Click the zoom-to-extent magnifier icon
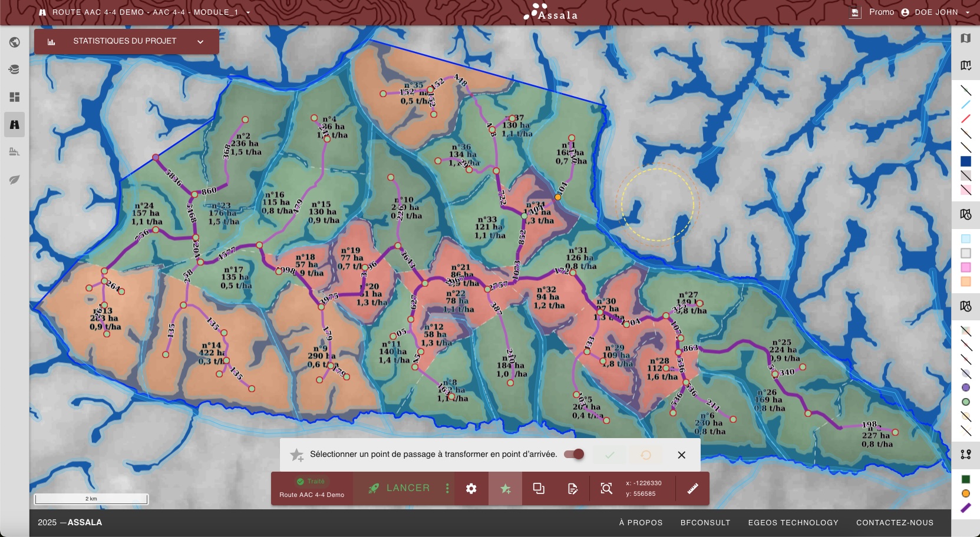 [606, 488]
